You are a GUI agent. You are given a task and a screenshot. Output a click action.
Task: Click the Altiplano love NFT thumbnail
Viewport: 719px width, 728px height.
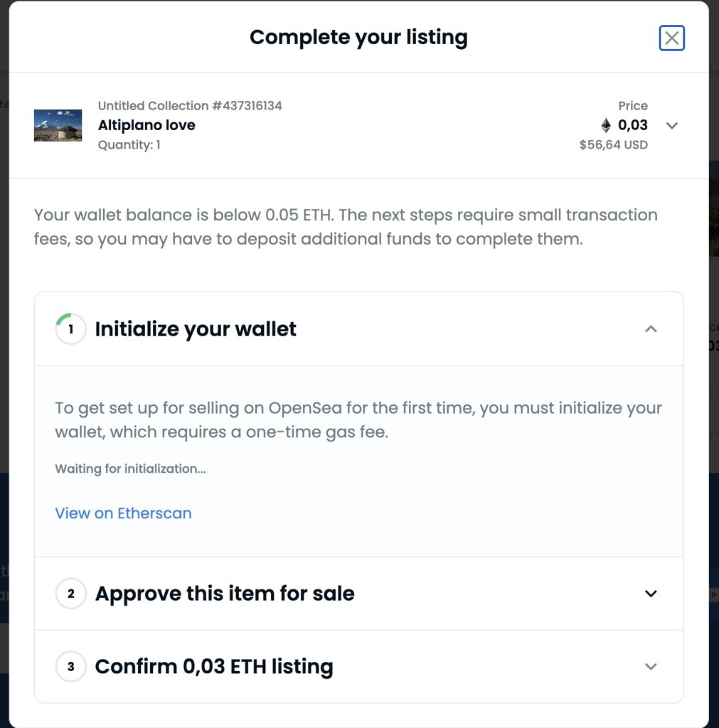tap(58, 125)
